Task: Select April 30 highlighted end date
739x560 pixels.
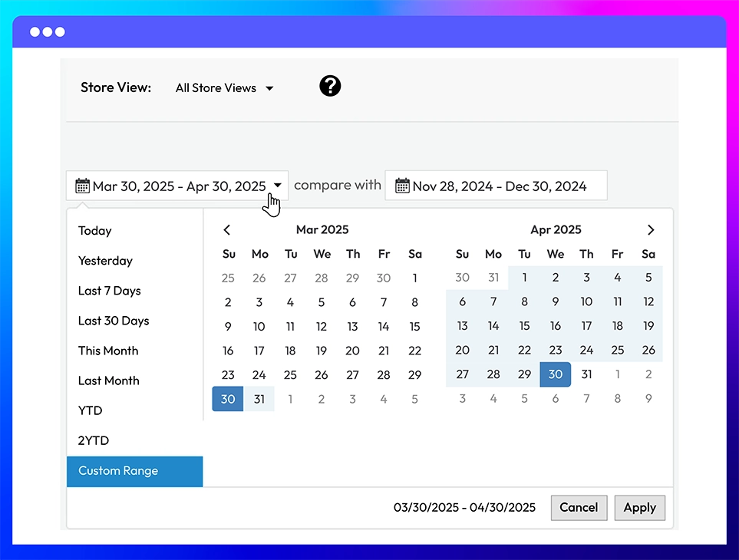Action: 555,374
